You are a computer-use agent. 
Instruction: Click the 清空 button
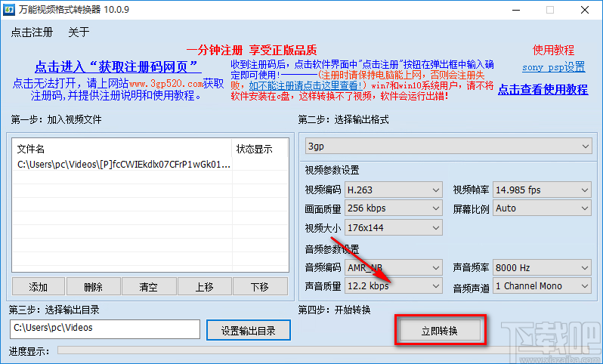149,287
